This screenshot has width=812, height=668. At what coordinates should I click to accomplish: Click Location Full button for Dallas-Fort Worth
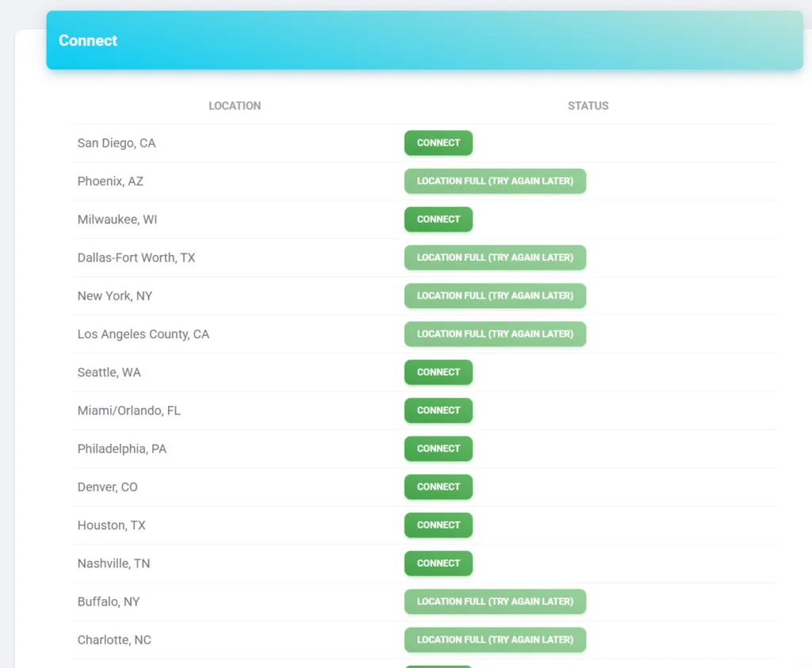[x=495, y=258]
